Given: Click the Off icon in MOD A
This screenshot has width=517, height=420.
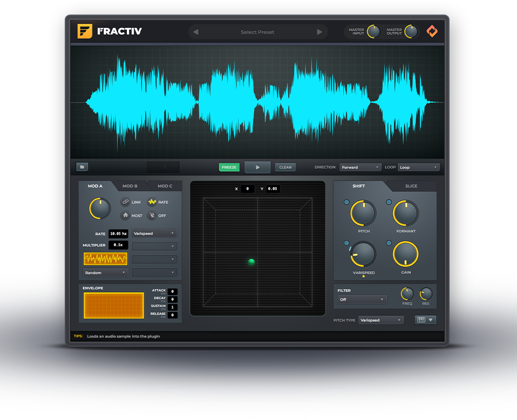Looking at the screenshot, I should pyautogui.click(x=153, y=216).
